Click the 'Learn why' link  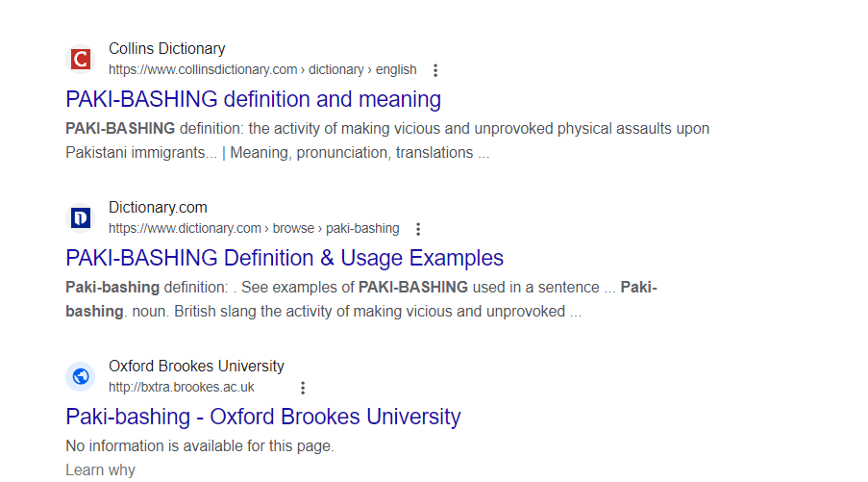pyautogui.click(x=100, y=469)
